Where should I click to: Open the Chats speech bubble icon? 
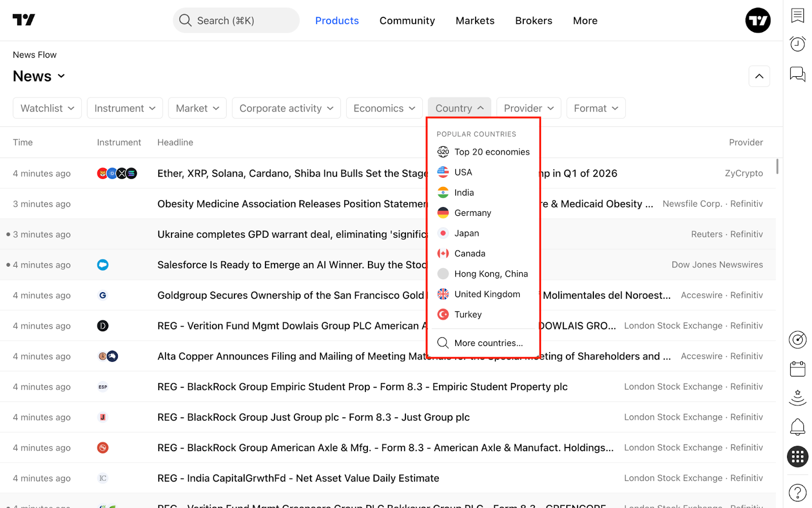click(x=798, y=74)
